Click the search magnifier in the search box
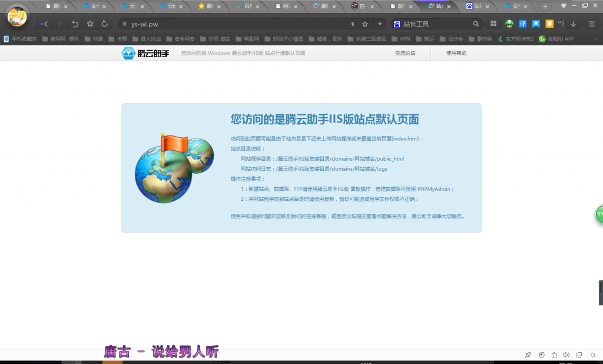 pos(476,24)
